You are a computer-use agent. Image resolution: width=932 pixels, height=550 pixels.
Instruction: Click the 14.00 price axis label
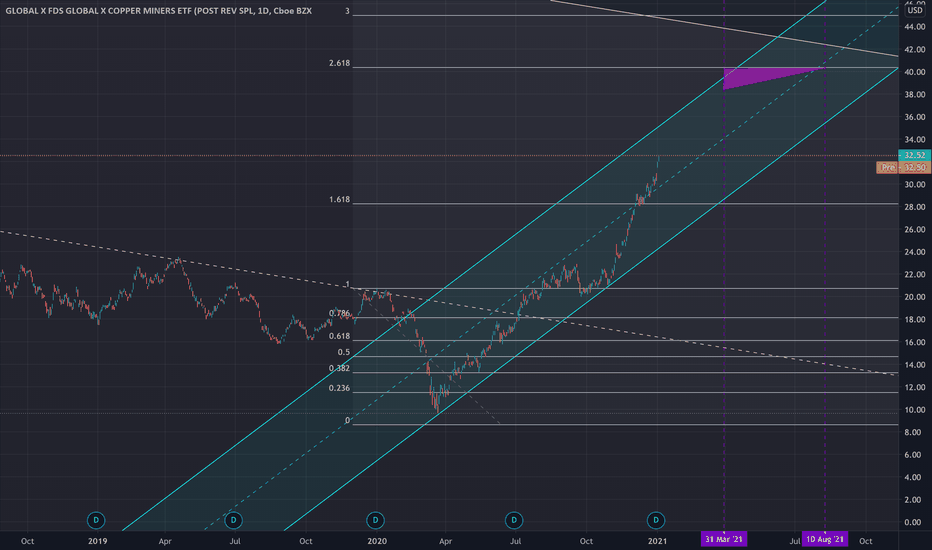point(915,365)
